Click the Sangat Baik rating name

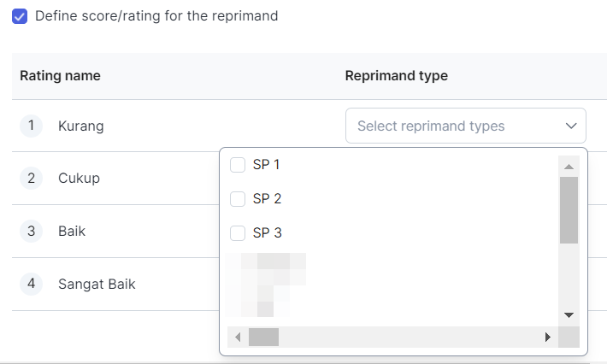point(97,284)
